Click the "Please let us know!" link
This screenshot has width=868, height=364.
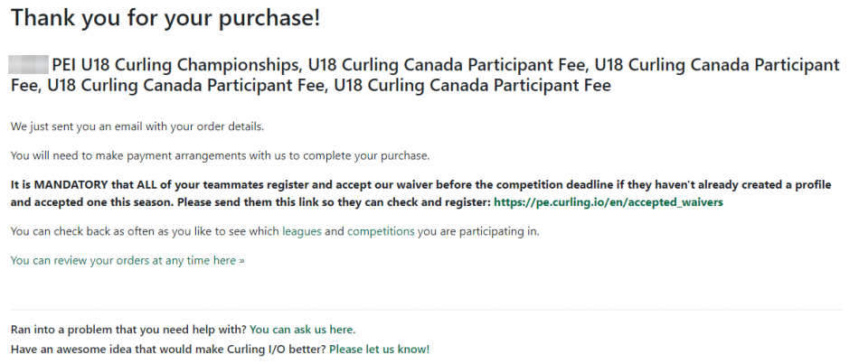click(x=379, y=349)
